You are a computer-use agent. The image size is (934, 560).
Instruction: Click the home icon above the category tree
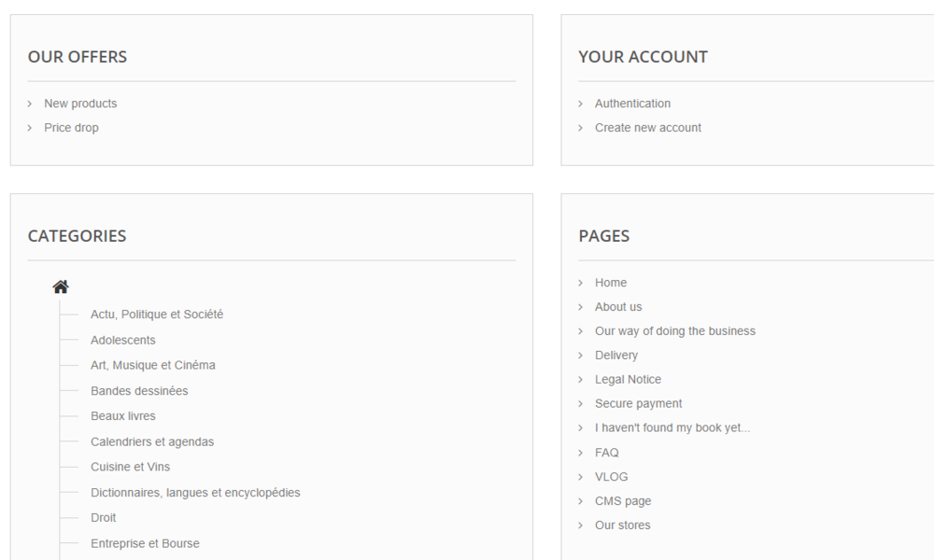tap(61, 286)
